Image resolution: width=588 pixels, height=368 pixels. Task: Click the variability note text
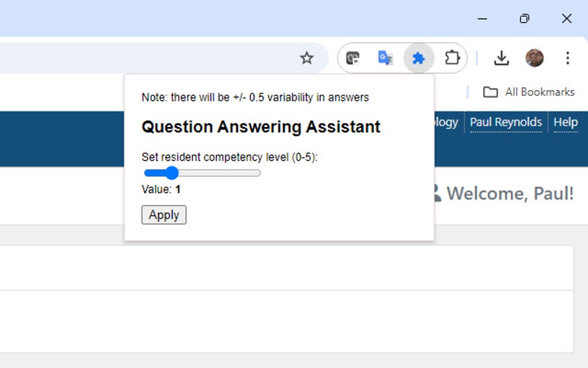coord(255,97)
